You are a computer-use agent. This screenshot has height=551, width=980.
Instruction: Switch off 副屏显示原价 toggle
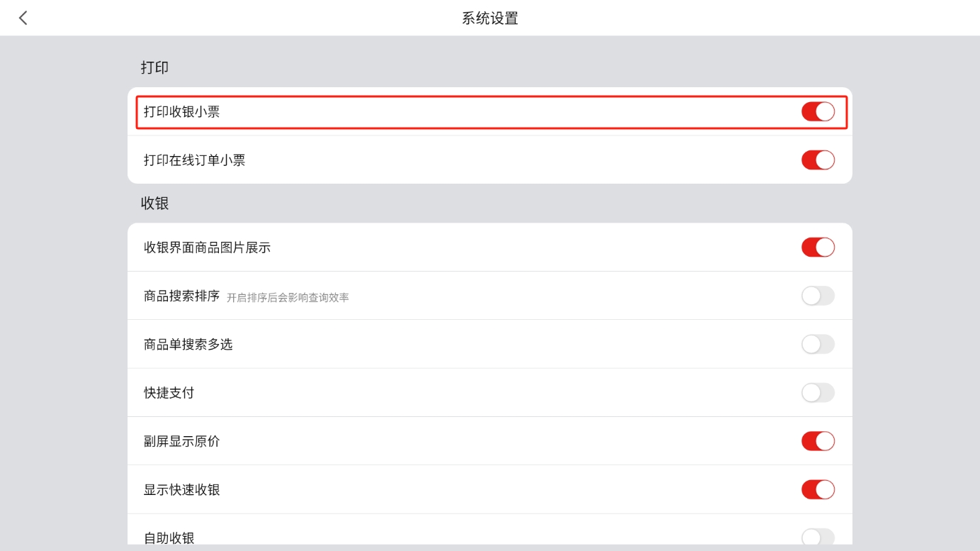point(818,441)
